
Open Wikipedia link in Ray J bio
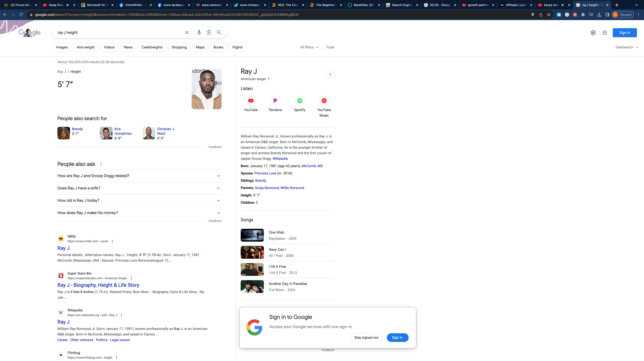click(x=280, y=159)
